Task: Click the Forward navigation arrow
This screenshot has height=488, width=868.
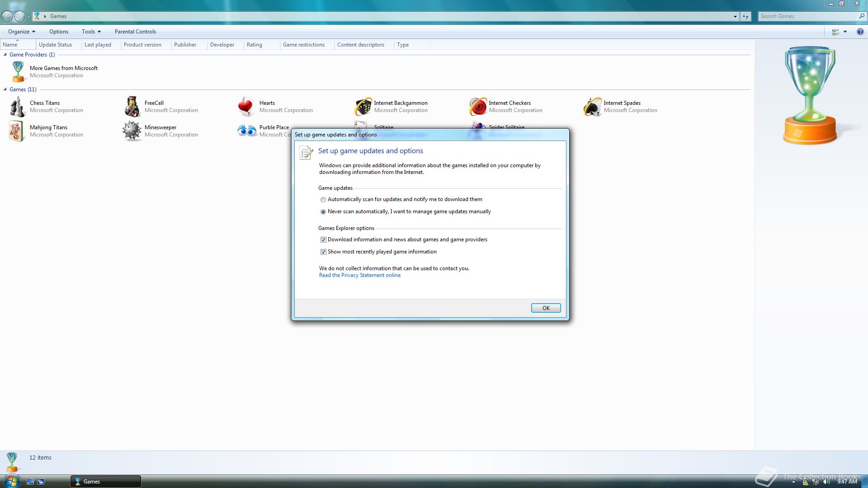Action: (x=19, y=16)
